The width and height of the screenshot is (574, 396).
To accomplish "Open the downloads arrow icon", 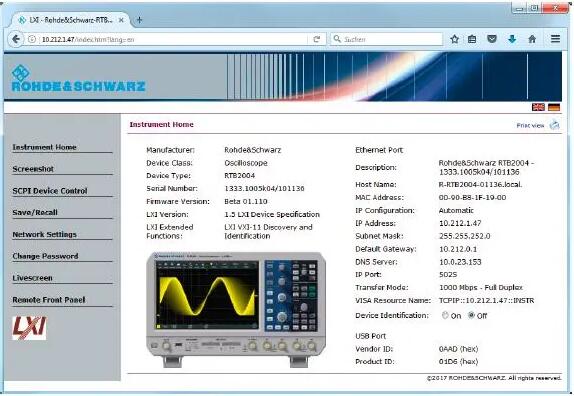I will coord(512,39).
